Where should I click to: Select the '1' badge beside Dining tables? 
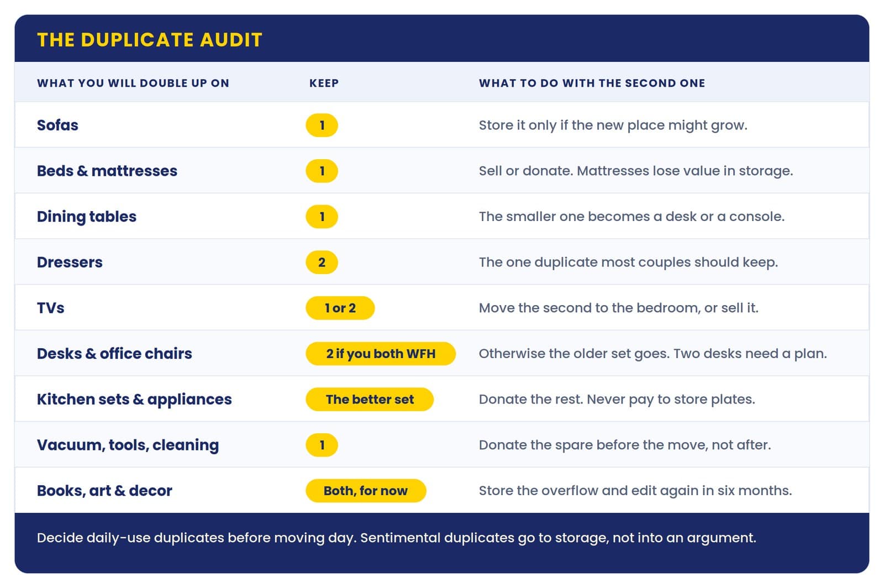tap(322, 217)
